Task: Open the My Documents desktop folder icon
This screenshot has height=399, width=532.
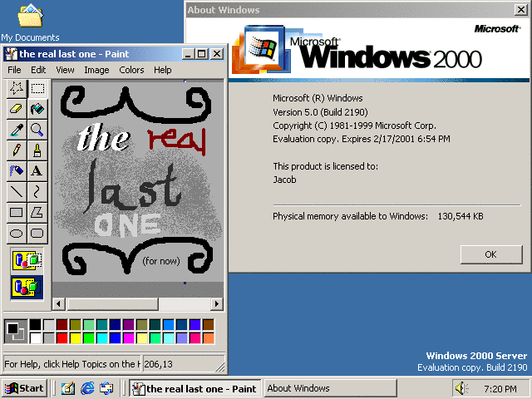Action: [x=30, y=22]
